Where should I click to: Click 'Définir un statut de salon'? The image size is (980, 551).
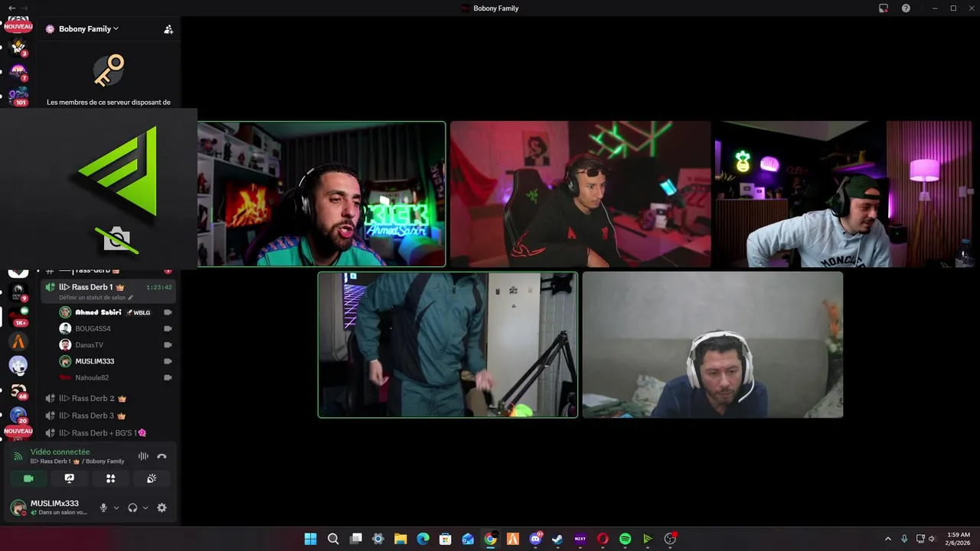(96, 297)
